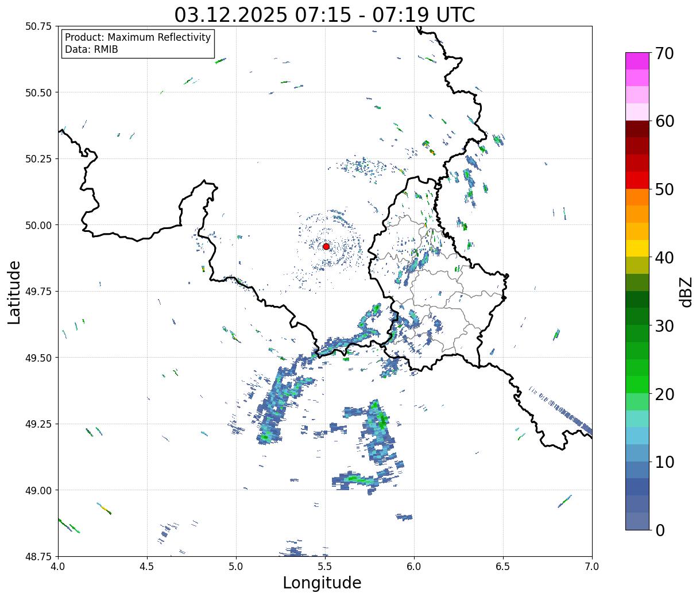
Task: Click the longitude tick label 6.5
Action: pyautogui.click(x=503, y=567)
